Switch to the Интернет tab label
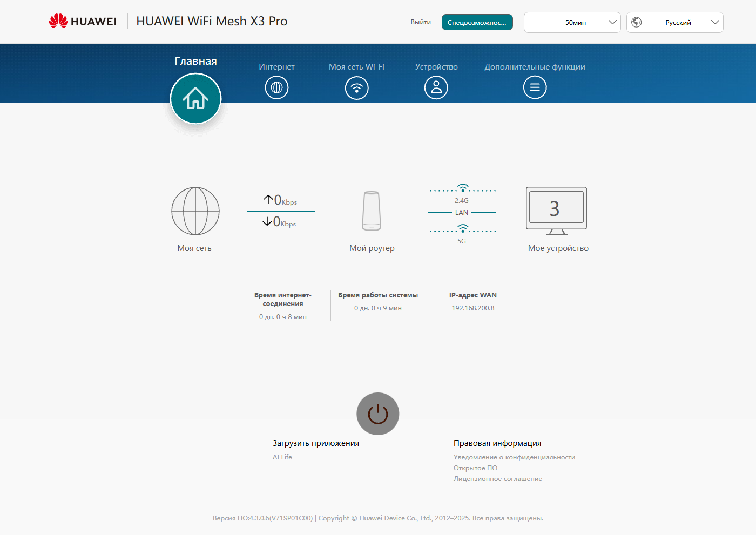Viewport: 756px width, 535px height. click(x=276, y=67)
